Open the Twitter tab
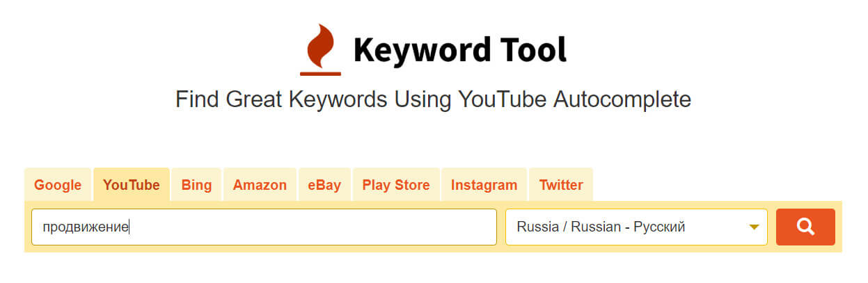The width and height of the screenshot is (868, 283). coord(560,185)
